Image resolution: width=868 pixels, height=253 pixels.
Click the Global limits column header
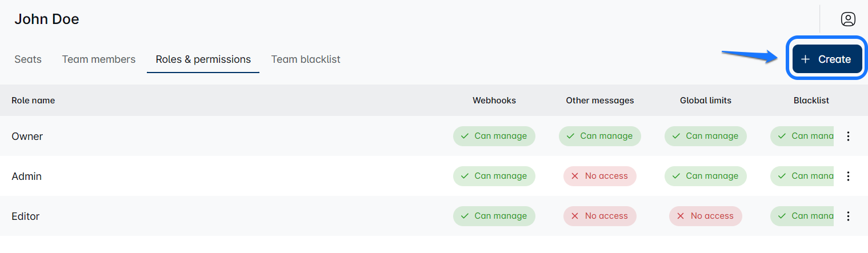tap(705, 101)
